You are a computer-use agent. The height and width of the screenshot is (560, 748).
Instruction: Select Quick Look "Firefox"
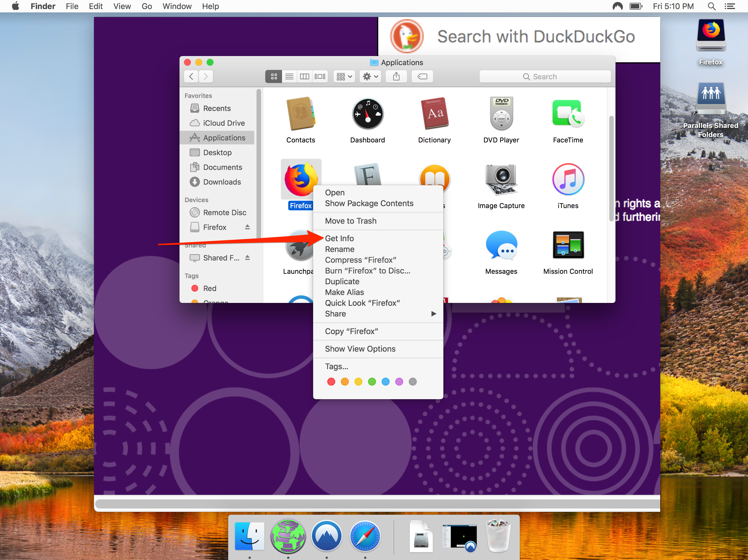[378, 303]
